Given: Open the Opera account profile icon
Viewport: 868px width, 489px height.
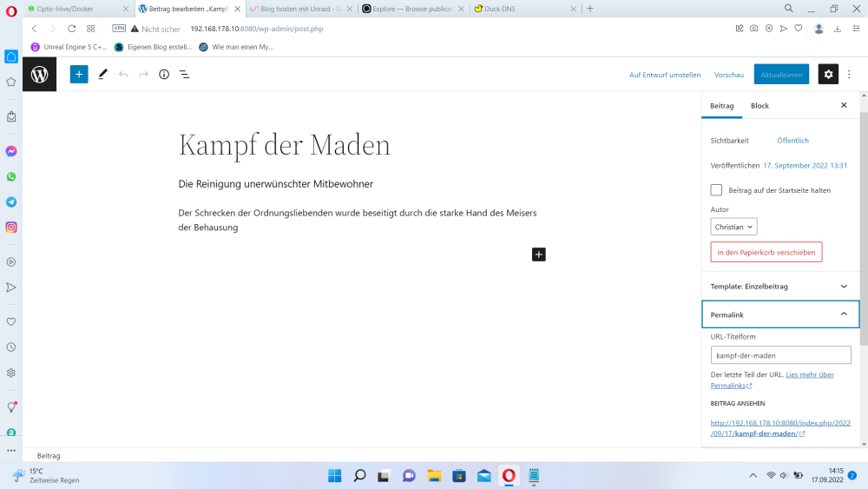Looking at the screenshot, I should [x=819, y=29].
